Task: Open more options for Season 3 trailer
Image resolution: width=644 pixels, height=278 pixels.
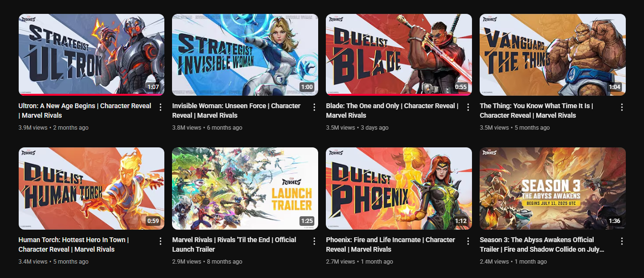Action: click(622, 241)
